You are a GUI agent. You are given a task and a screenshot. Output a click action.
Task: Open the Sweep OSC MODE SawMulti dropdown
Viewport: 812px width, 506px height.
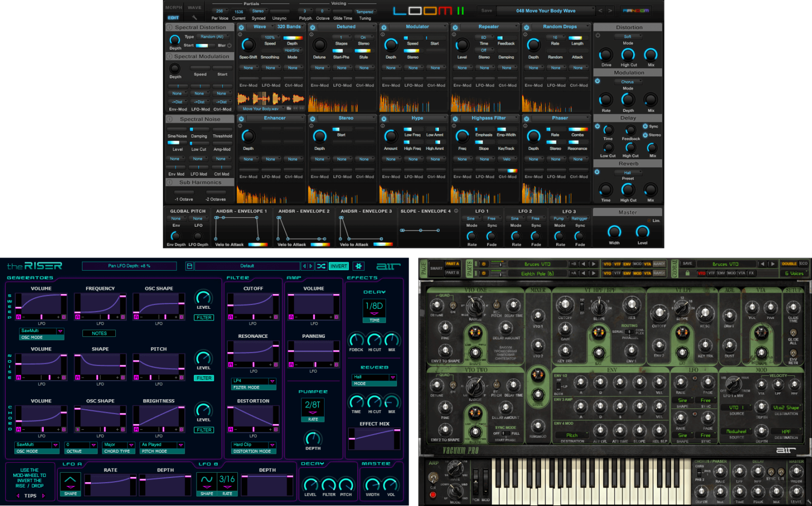pyautogui.click(x=42, y=331)
